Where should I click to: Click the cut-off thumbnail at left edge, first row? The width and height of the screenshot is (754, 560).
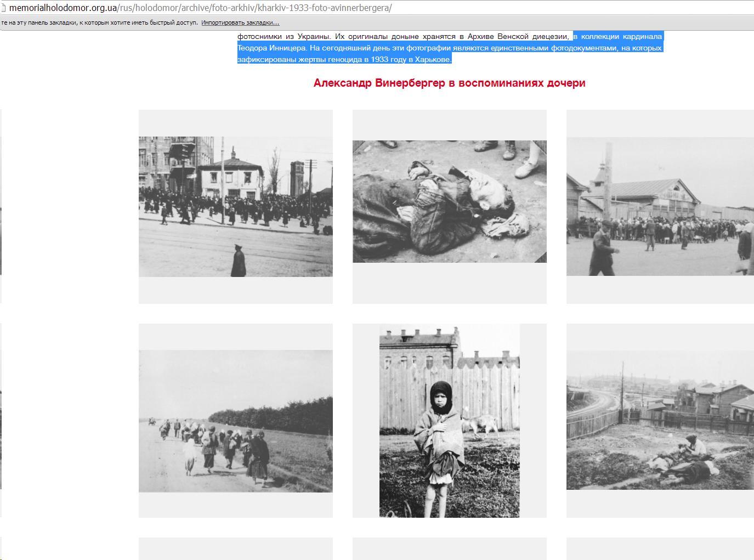[1, 206]
